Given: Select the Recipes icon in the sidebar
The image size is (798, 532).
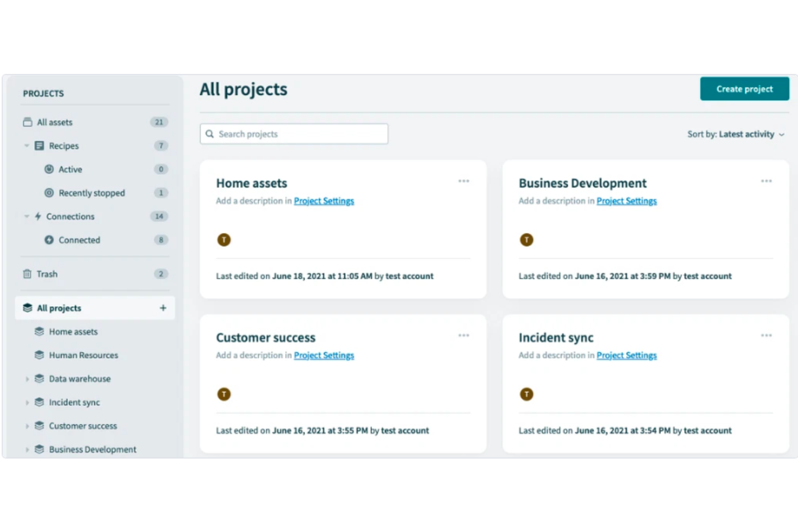Looking at the screenshot, I should point(38,146).
